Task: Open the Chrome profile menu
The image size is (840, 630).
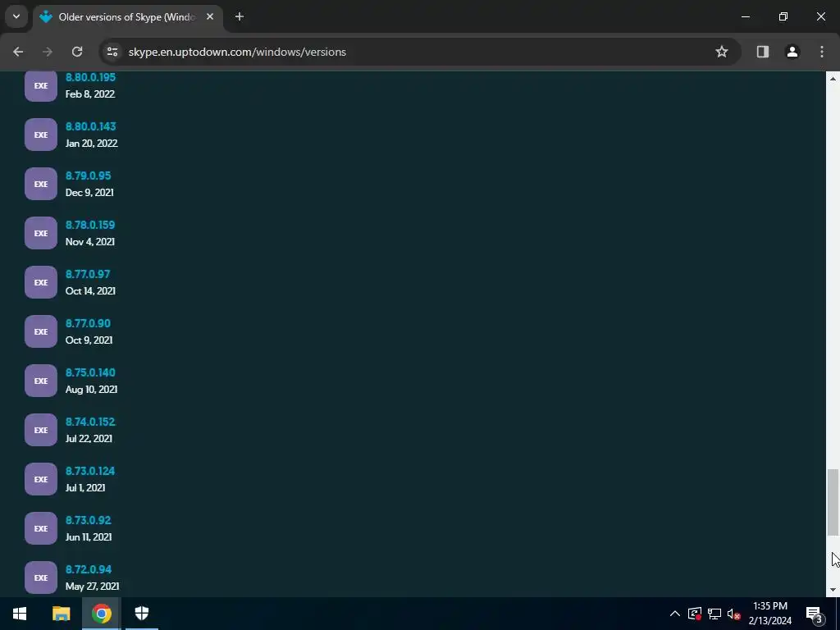Action: (x=792, y=52)
